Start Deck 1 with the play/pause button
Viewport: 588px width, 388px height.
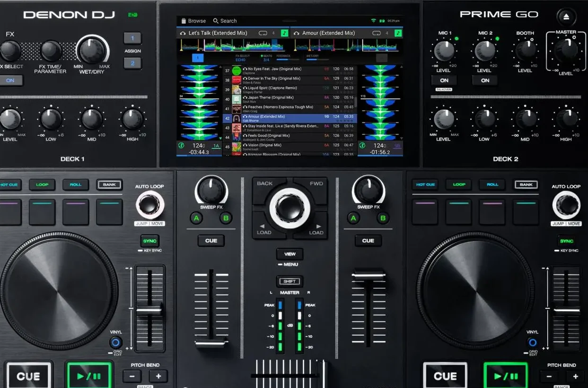[89, 376]
